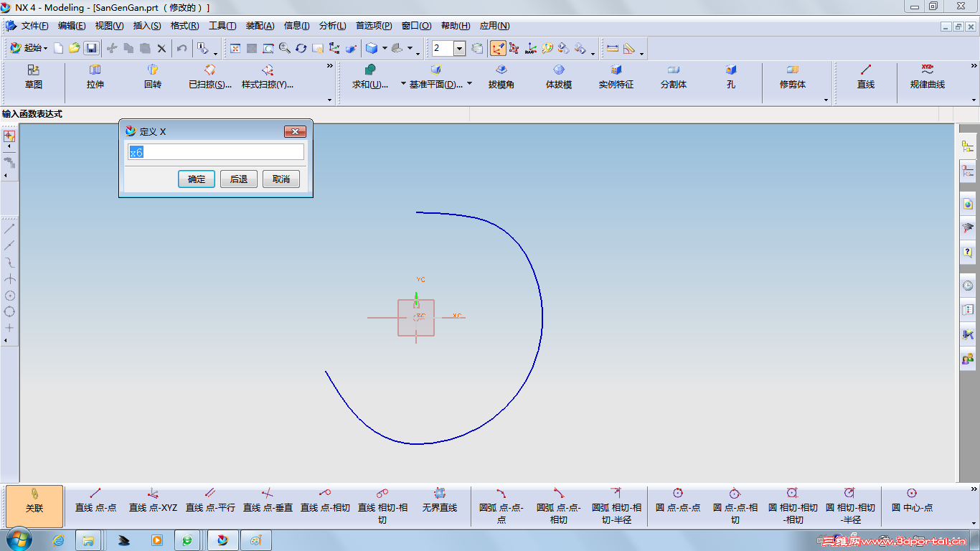Image resolution: width=980 pixels, height=551 pixels.
Task: Open the 工具(T) menu
Action: pos(222,26)
